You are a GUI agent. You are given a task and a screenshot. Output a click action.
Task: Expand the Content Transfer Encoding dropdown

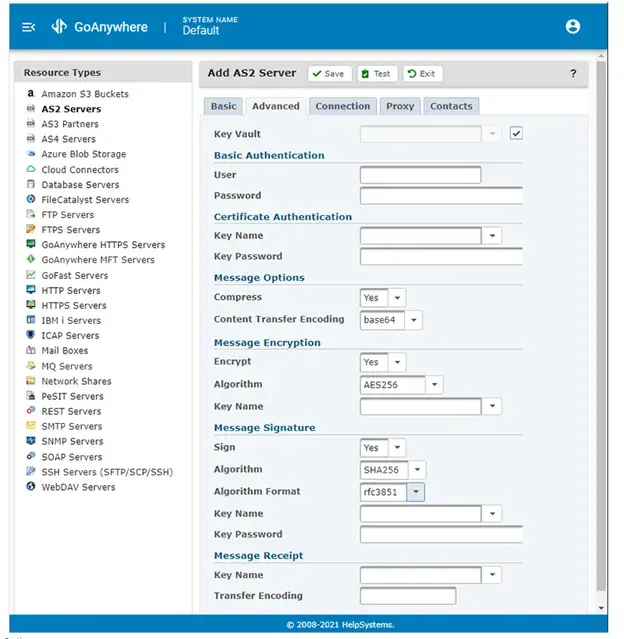413,320
